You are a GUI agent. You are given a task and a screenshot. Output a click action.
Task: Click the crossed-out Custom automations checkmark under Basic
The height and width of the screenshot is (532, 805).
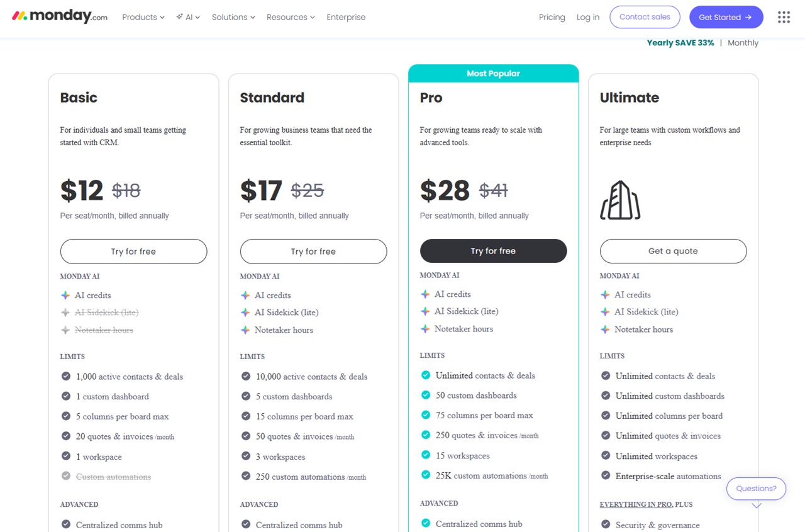pos(66,477)
